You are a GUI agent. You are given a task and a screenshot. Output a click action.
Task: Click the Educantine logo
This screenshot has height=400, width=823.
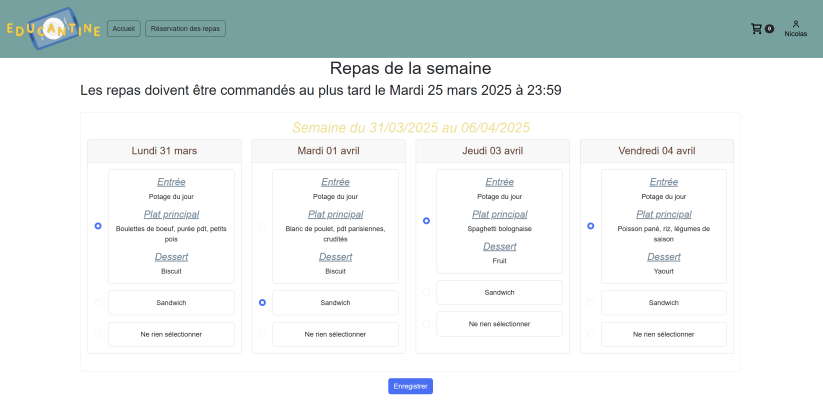click(53, 29)
